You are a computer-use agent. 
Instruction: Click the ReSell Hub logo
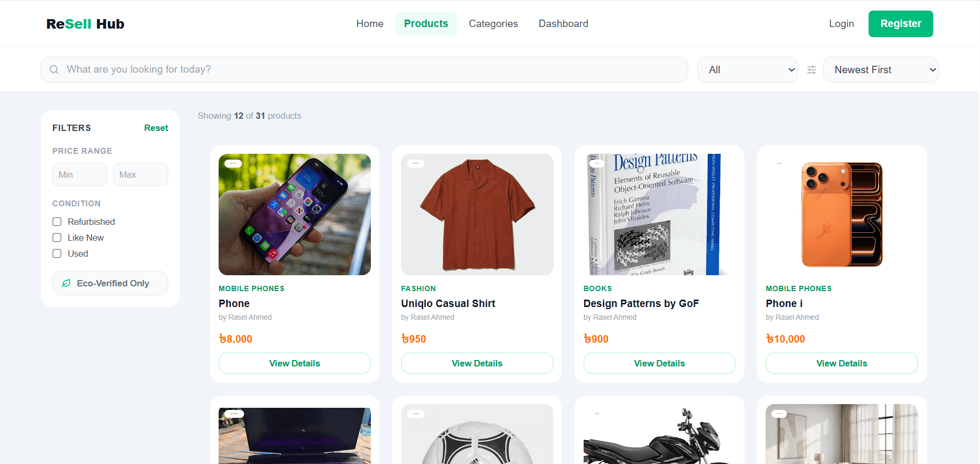tap(85, 24)
